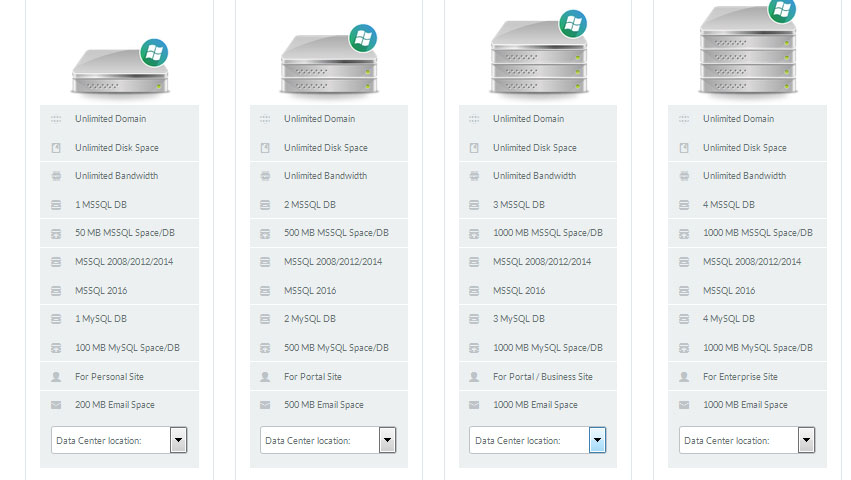Click the For Portal / Business Site text
The width and height of the screenshot is (851, 480).
tap(543, 376)
